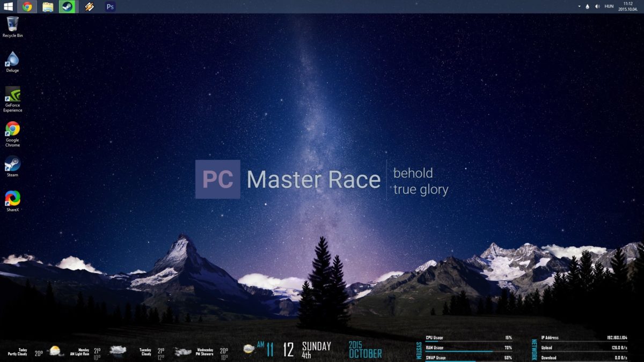
Task: Launch Photoshop from the taskbar
Action: coord(109,6)
